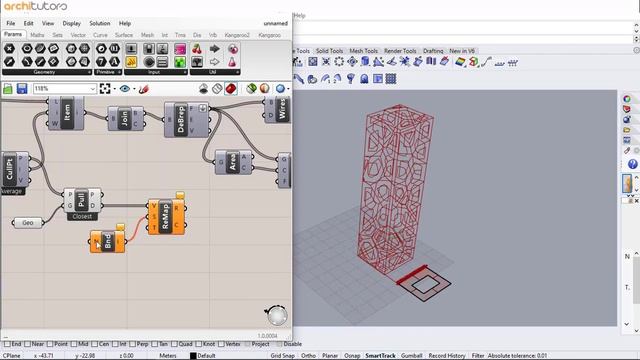Enable the Near osnap checkbox
Screen dimensions: 640x360
tap(27, 344)
